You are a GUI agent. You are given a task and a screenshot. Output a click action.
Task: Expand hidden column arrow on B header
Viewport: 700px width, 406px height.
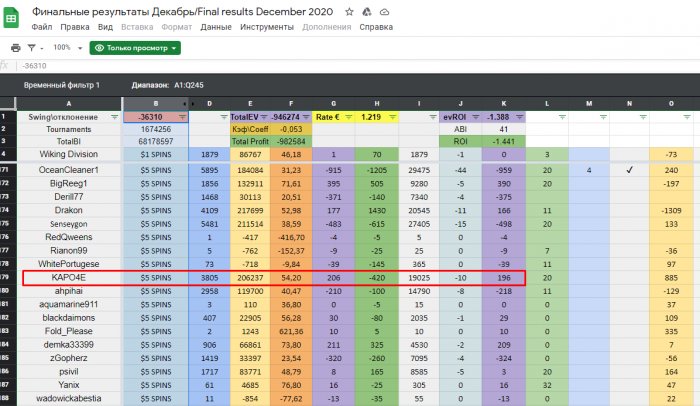[185, 104]
